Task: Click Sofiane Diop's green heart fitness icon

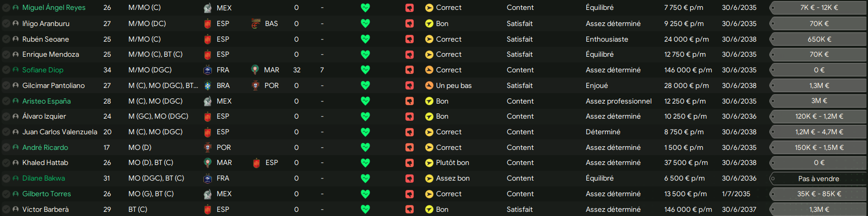Action: tap(365, 70)
